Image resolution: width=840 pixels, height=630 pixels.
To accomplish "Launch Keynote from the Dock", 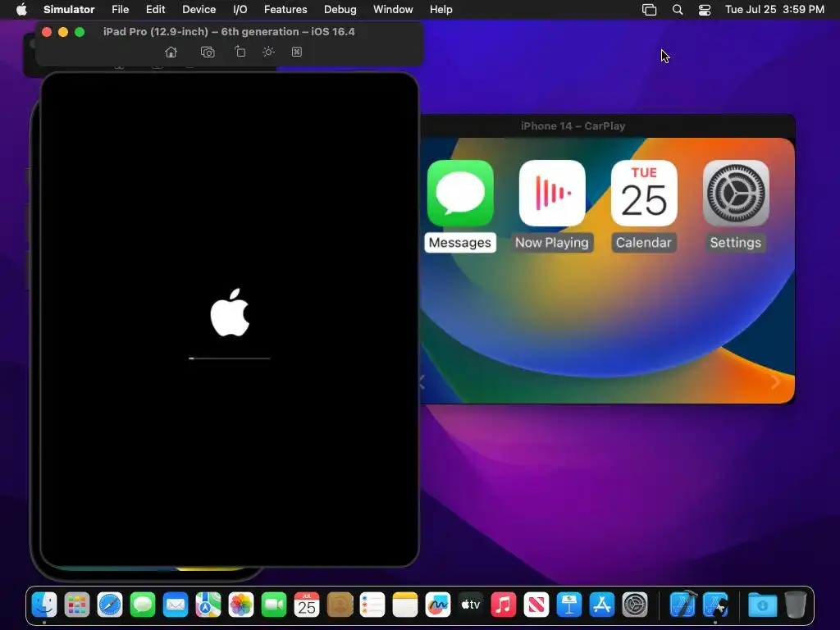I will [569, 605].
